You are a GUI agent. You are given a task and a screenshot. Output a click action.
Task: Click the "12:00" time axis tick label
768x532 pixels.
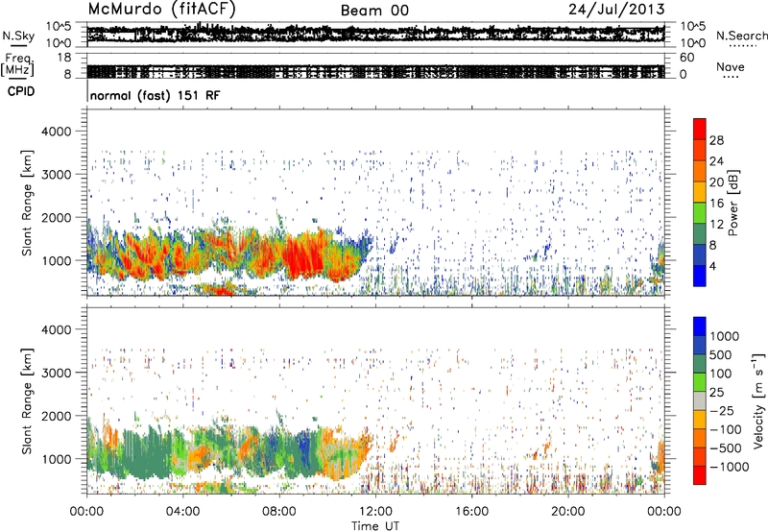[375, 512]
